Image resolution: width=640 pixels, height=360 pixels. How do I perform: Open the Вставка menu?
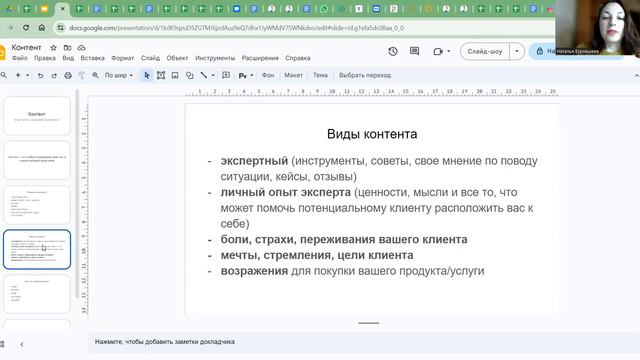point(93,58)
